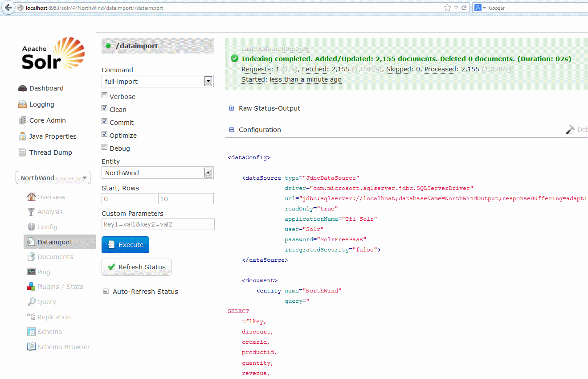Click the Schema Browser book icon
Image resolution: width=588 pixels, height=379 pixels.
[x=32, y=347]
